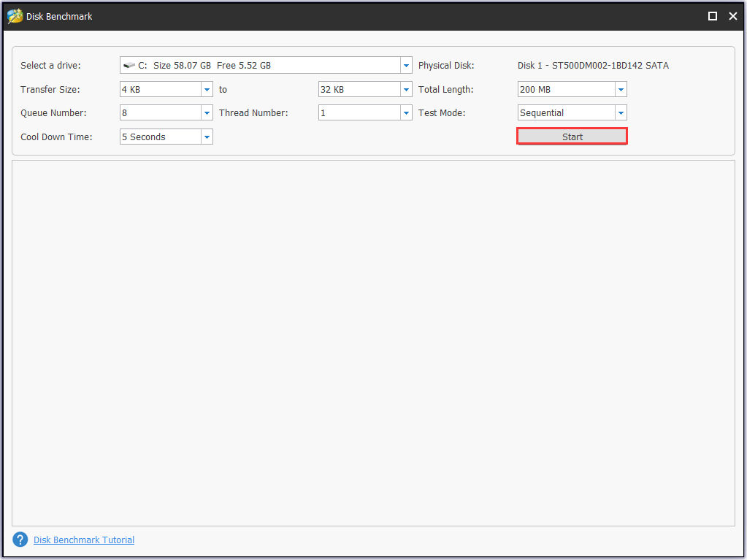Click the Transfer Size label
The width and height of the screenshot is (747, 560).
point(50,89)
